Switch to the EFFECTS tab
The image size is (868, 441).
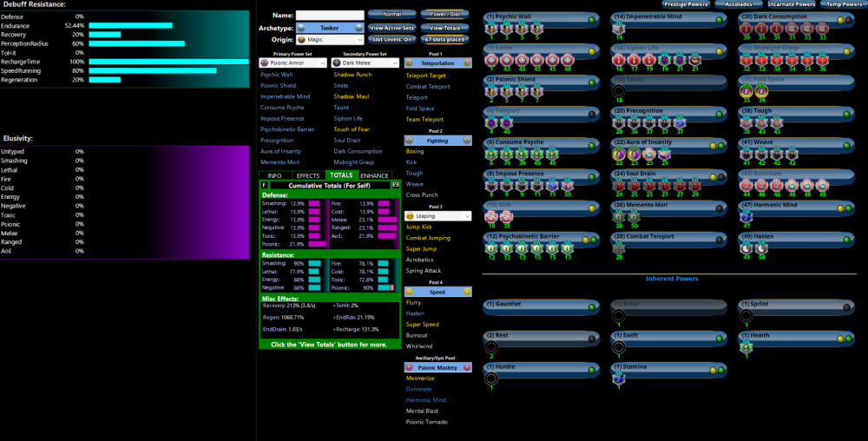coord(308,175)
